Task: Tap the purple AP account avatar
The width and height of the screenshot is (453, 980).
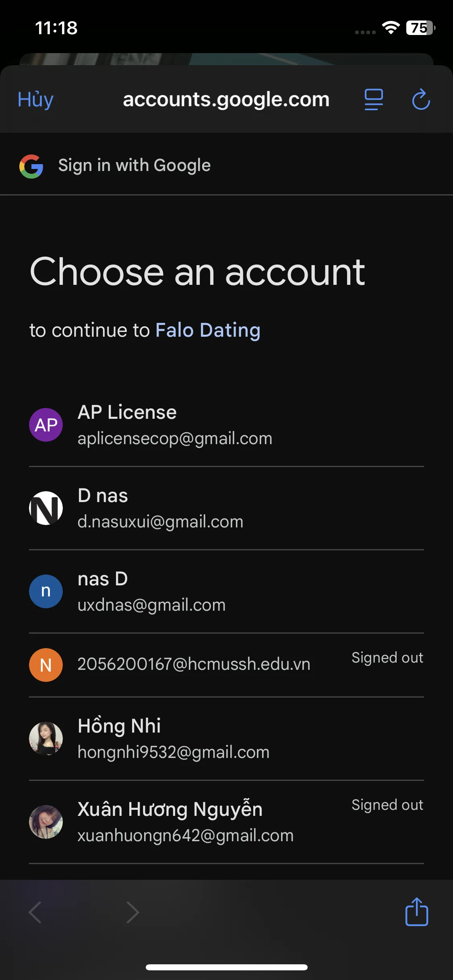Action: click(x=46, y=425)
